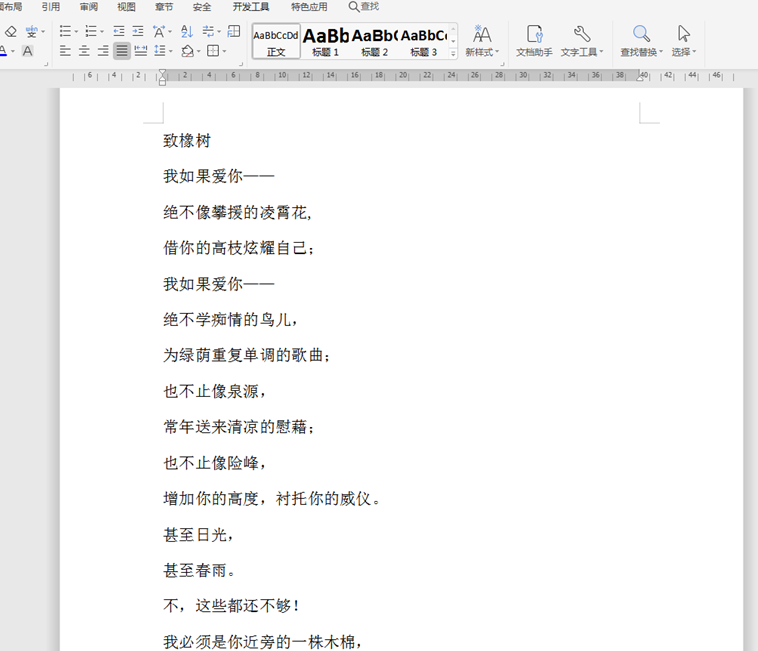Screen dimensions: 758x651
Task: Center align the text
Action: [x=84, y=51]
